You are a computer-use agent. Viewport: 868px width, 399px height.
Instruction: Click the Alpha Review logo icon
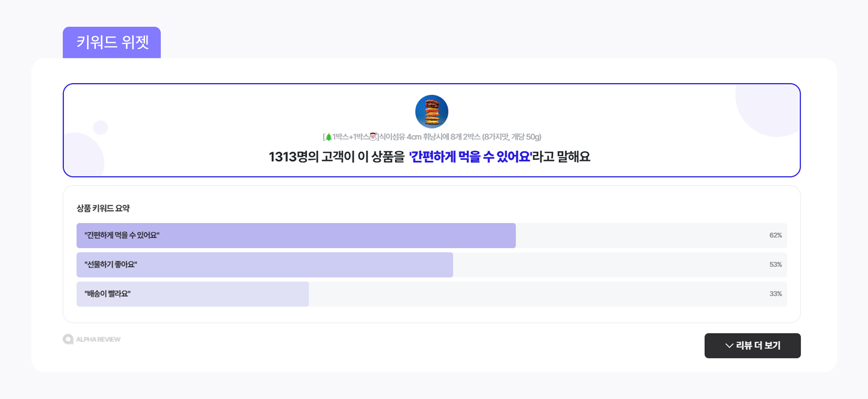(x=68, y=339)
